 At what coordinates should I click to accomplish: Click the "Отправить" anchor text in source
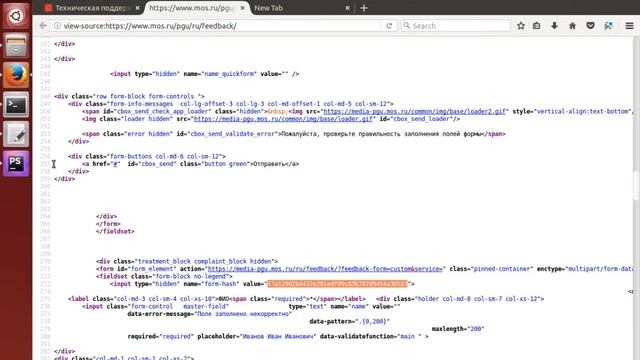[269, 164]
